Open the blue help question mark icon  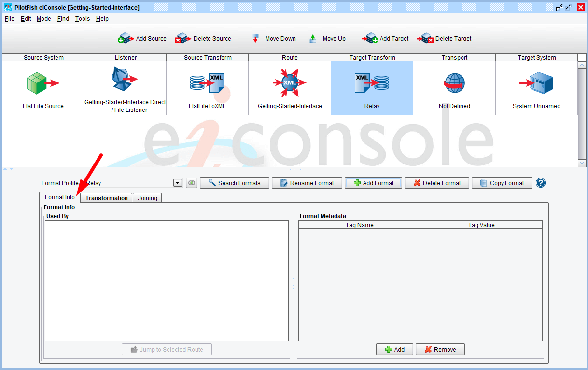click(541, 183)
